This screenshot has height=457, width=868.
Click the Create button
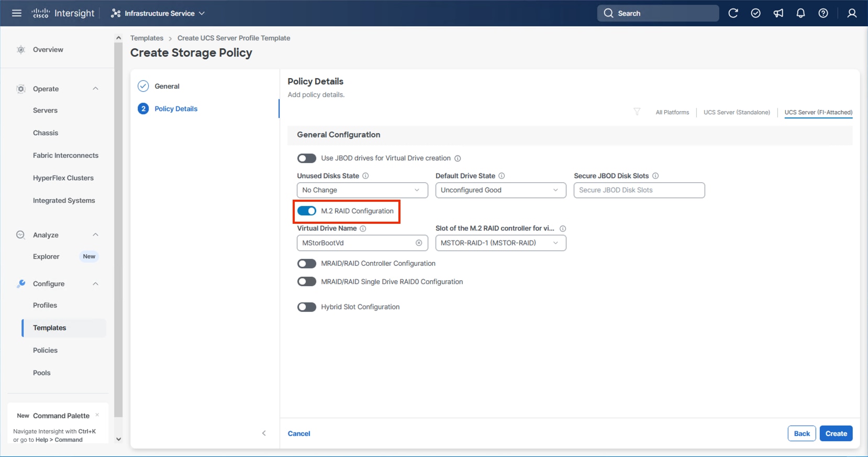(836, 433)
